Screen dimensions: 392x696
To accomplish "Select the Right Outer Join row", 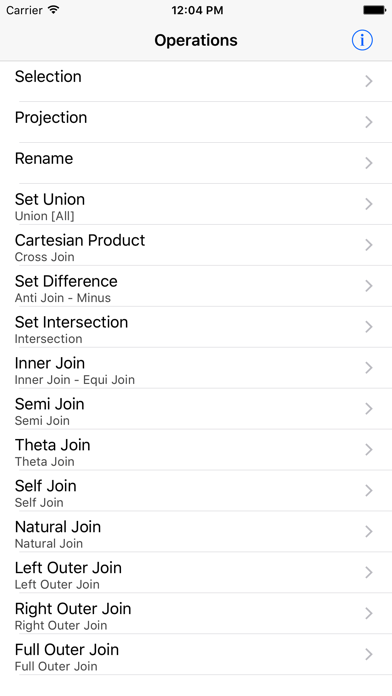I will 196,613.
